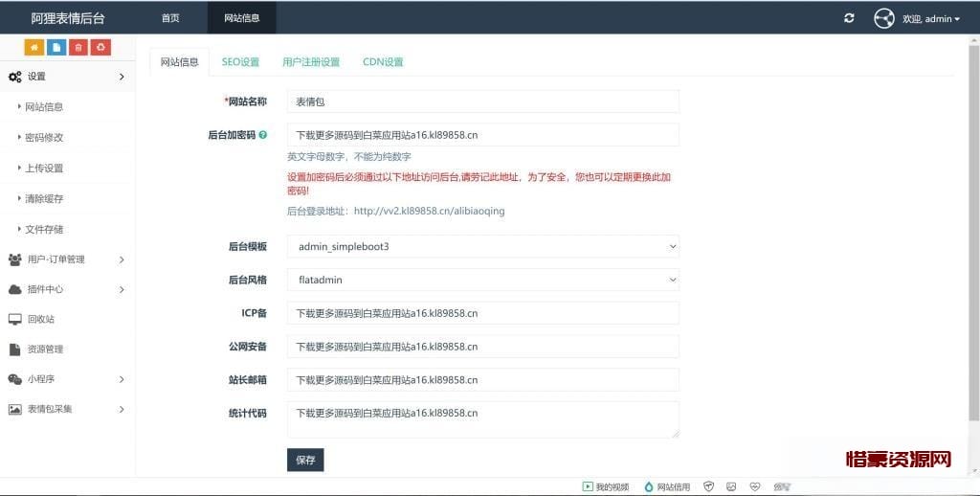Click the page vertical scrollbar

pos(974,232)
